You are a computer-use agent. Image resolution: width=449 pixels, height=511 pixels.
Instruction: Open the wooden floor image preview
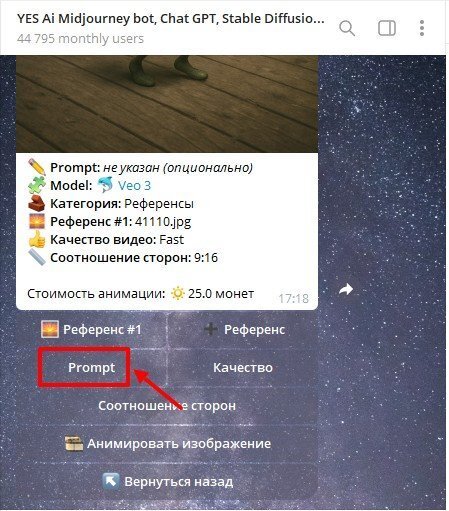[x=167, y=104]
